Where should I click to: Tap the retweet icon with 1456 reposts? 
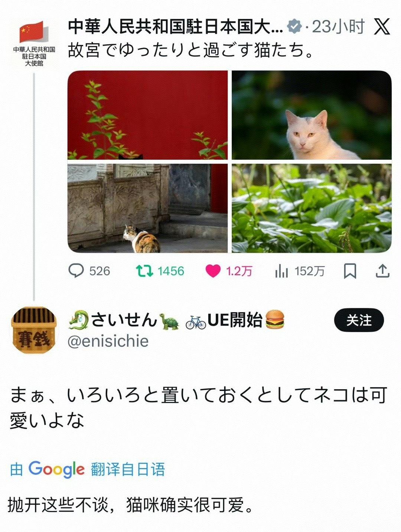(144, 271)
